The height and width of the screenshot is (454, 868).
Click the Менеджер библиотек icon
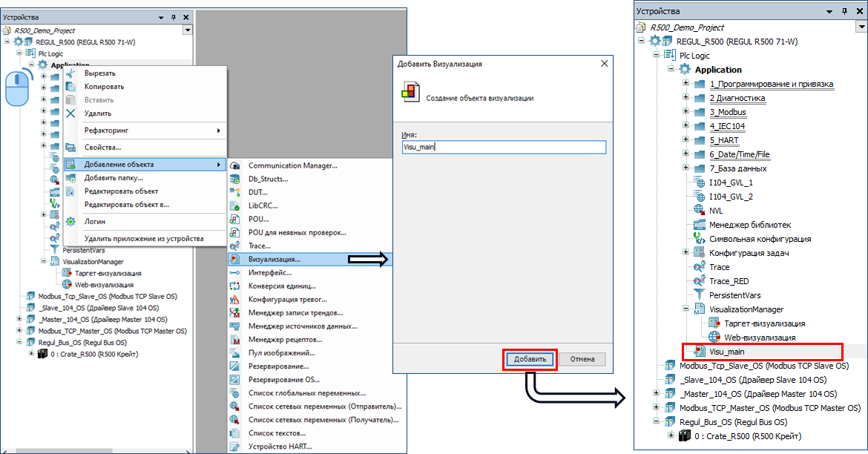pyautogui.click(x=699, y=225)
